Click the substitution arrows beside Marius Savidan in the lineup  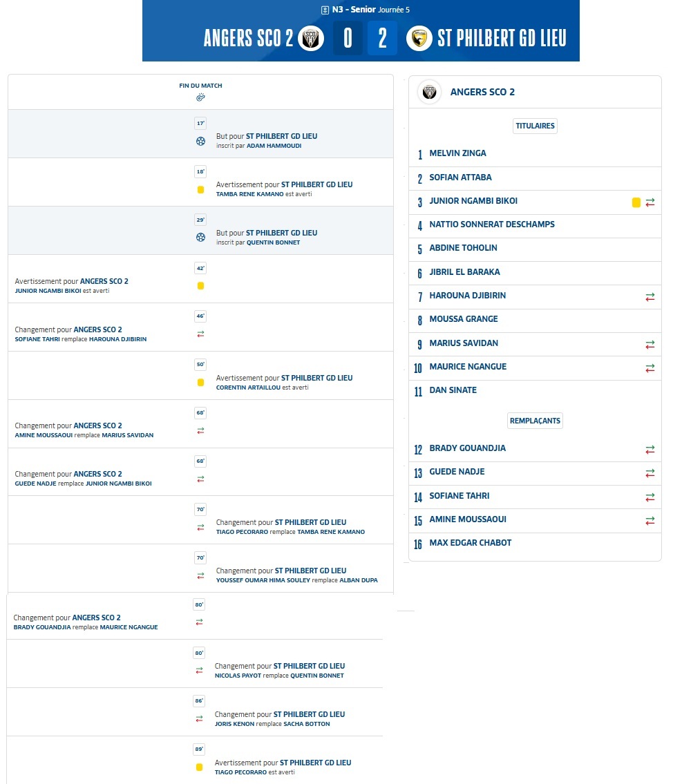[650, 345]
